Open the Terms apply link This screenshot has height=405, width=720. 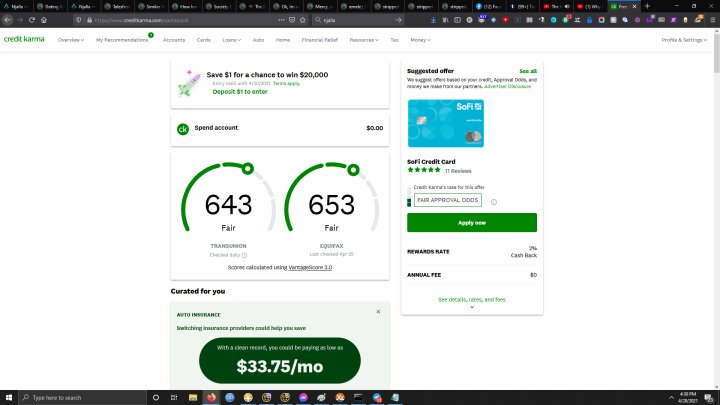(286, 83)
